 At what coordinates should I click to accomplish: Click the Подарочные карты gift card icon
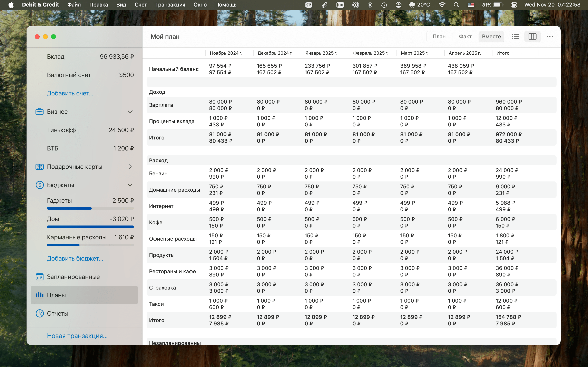click(39, 167)
